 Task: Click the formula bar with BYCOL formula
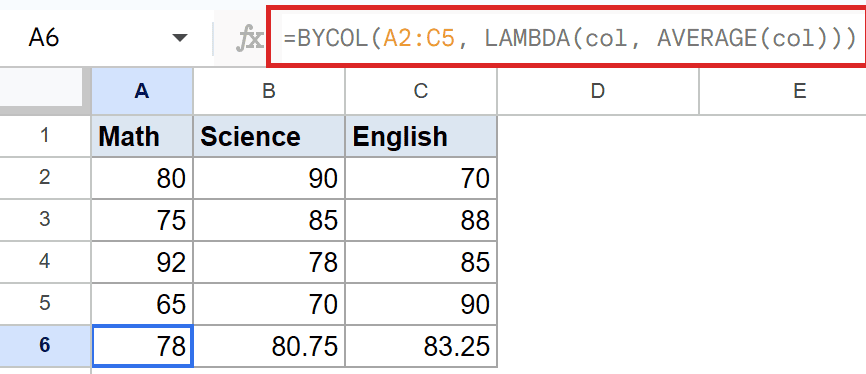[x=568, y=37]
